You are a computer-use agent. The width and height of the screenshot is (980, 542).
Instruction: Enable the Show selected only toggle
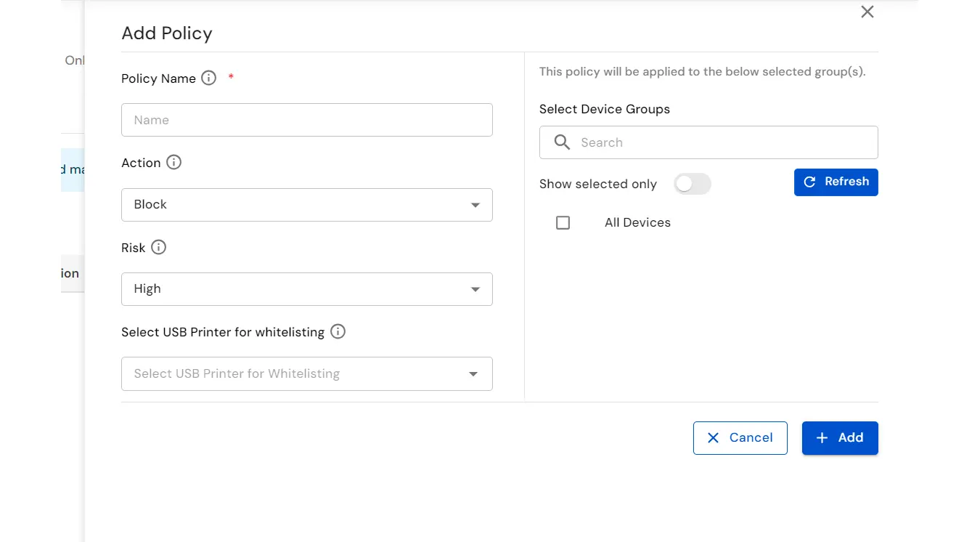(x=692, y=184)
